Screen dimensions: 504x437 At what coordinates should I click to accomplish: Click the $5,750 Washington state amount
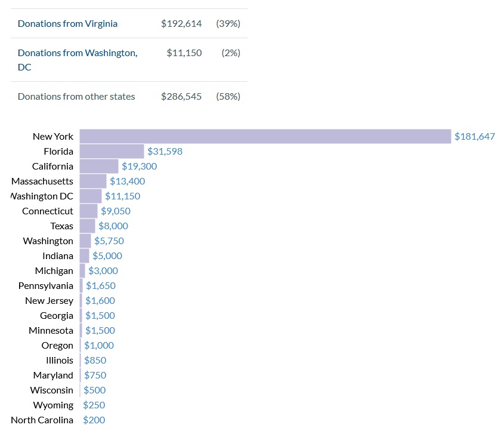click(109, 241)
